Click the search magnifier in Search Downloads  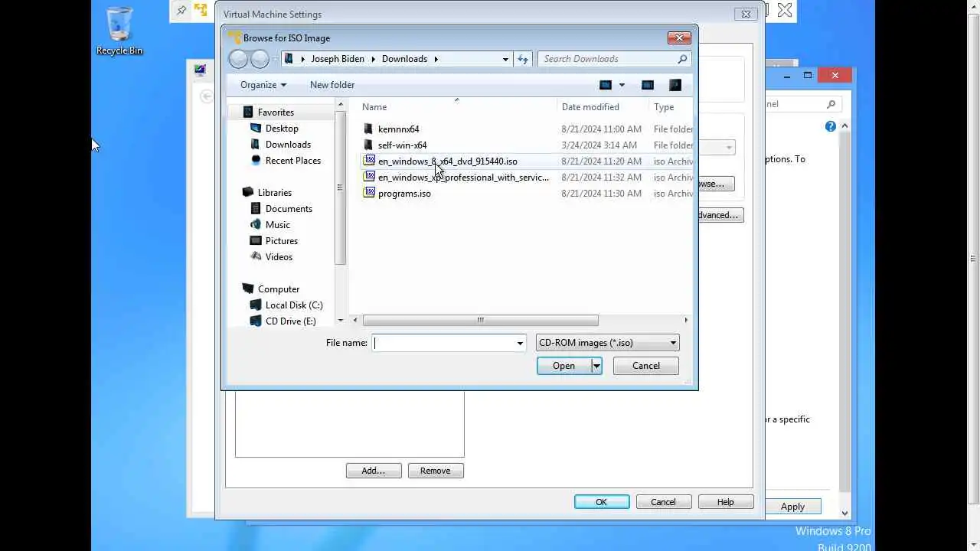682,59
